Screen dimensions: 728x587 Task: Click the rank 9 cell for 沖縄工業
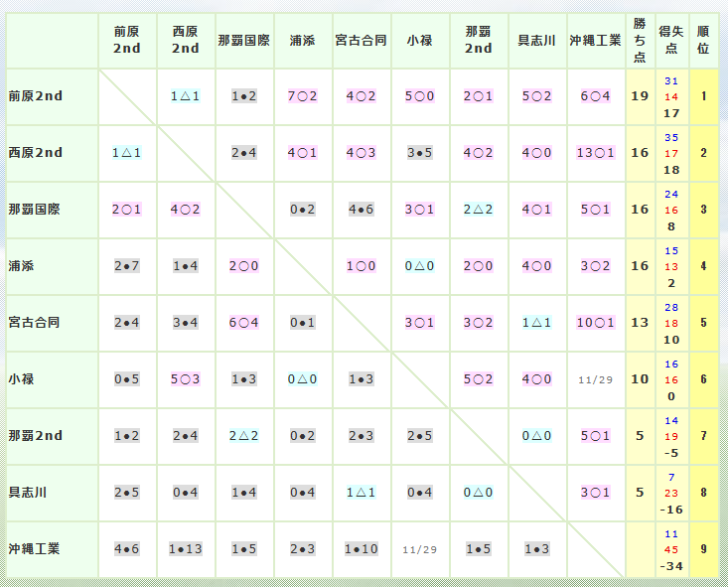tap(703, 548)
